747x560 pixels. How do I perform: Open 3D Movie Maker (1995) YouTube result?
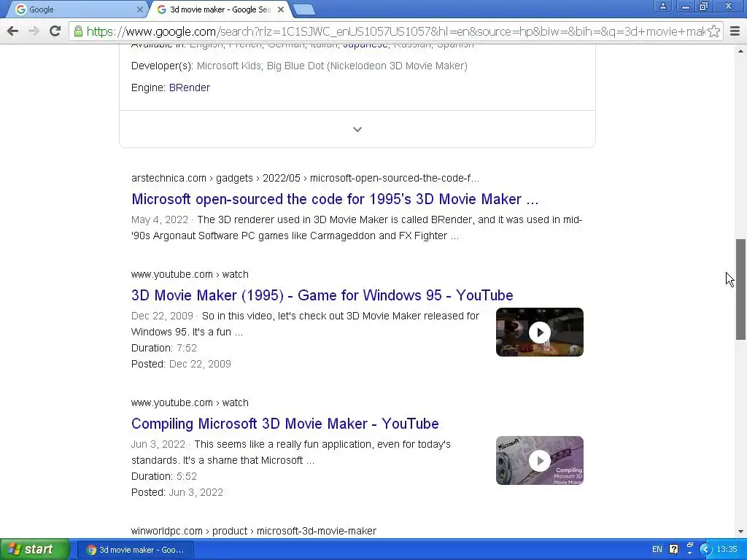tap(322, 295)
